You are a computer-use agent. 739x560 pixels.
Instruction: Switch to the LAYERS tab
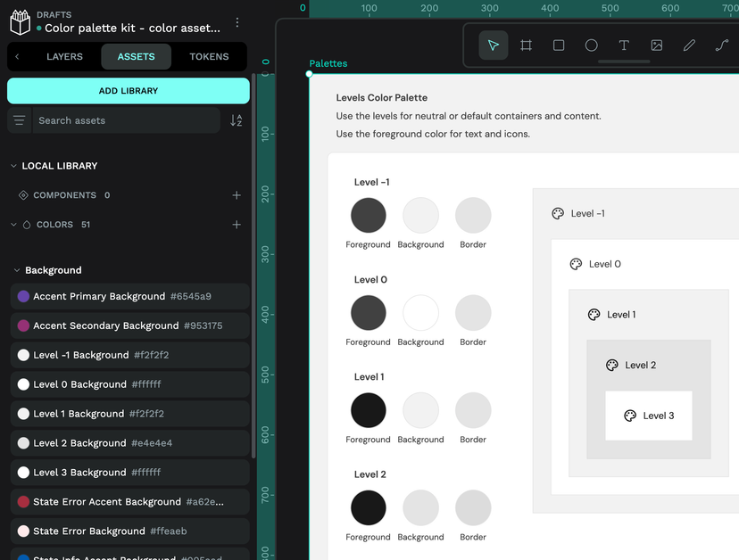point(63,55)
